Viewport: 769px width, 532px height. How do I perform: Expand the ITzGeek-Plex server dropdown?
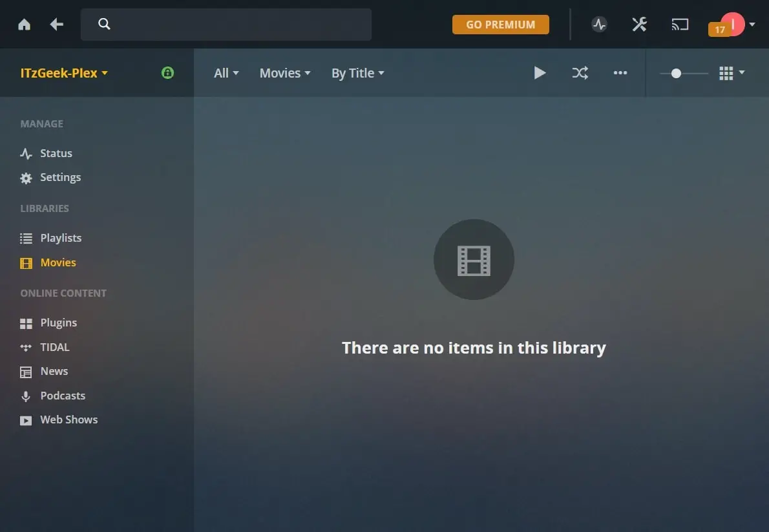point(64,73)
